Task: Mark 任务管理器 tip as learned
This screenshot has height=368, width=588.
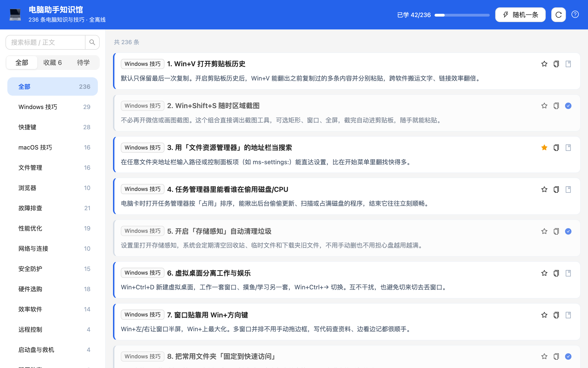Action: (568, 190)
